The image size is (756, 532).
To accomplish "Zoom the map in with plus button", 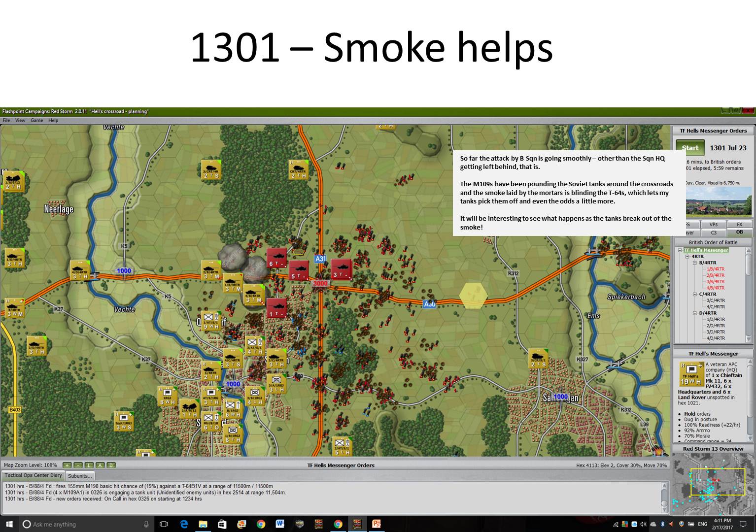I will point(67,465).
